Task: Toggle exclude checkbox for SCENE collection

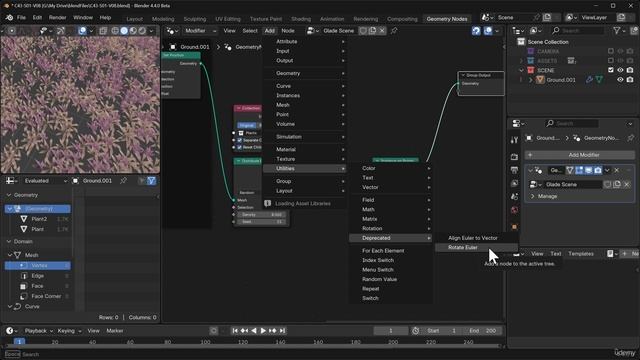Action: (611, 70)
